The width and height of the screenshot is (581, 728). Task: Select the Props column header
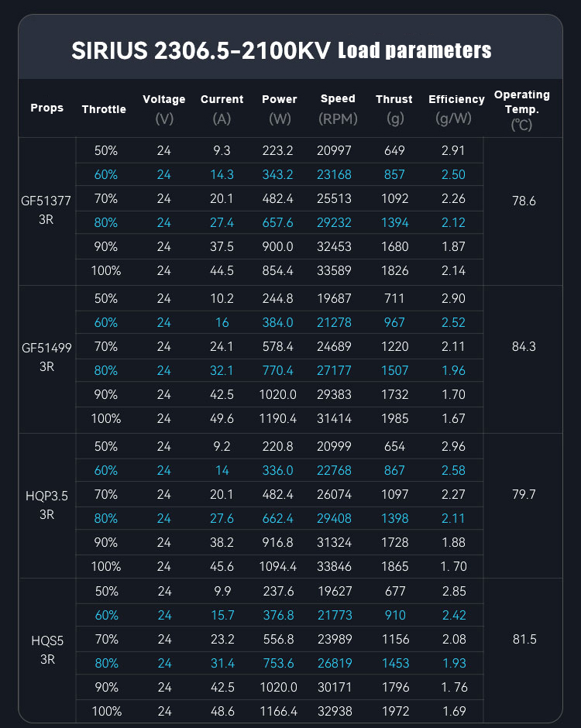(x=47, y=108)
